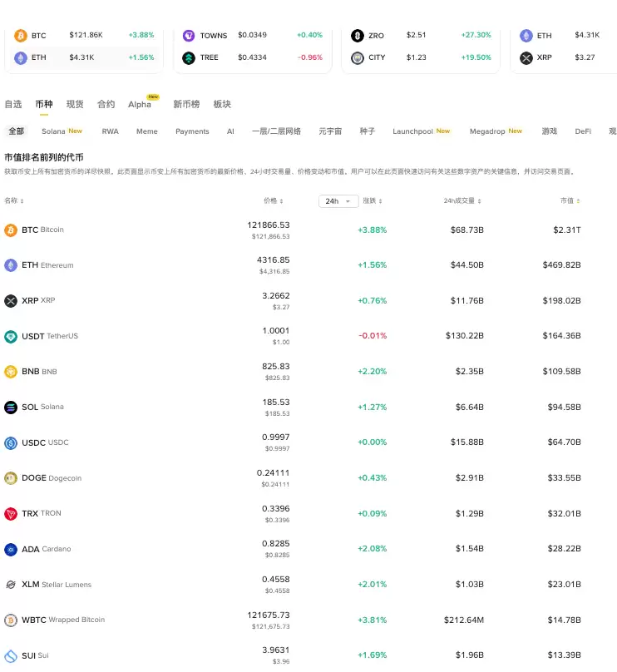Viewport: 617px width, 672px height.
Task: Switch to the 现货 tab
Action: (75, 105)
